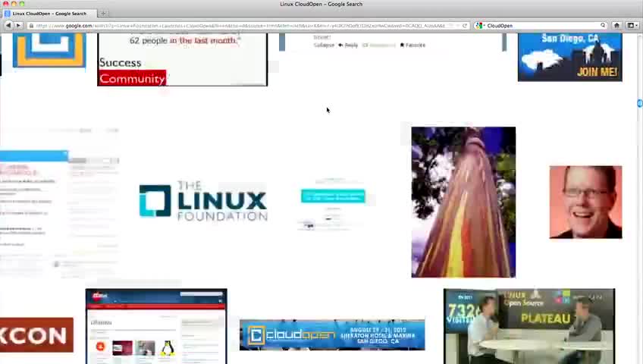Select the Linux CloudOpen - Google Search tab
The width and height of the screenshot is (643, 364).
coord(49,14)
